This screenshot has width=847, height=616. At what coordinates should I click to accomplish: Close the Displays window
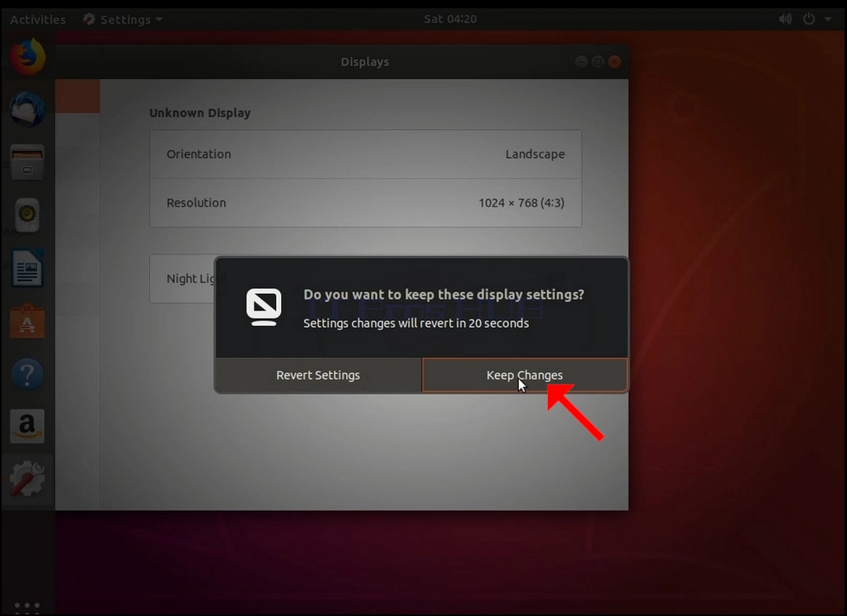tap(614, 62)
